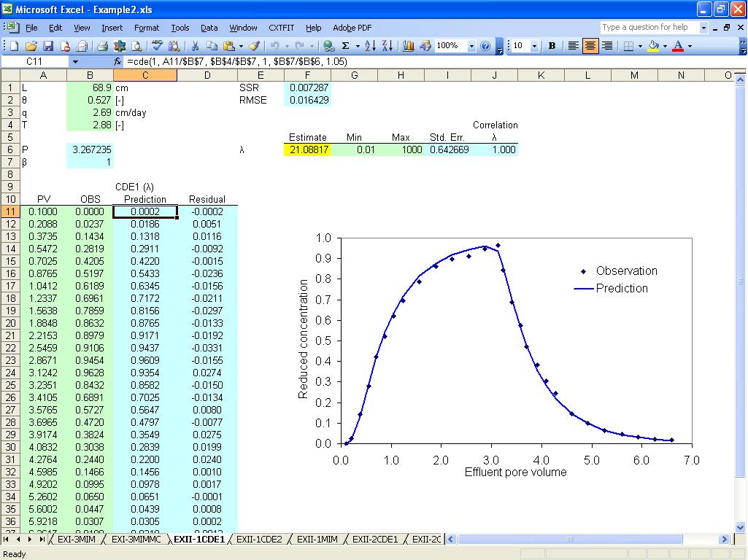The height and width of the screenshot is (560, 748).
Task: Open the Tools menu
Action: [180, 28]
